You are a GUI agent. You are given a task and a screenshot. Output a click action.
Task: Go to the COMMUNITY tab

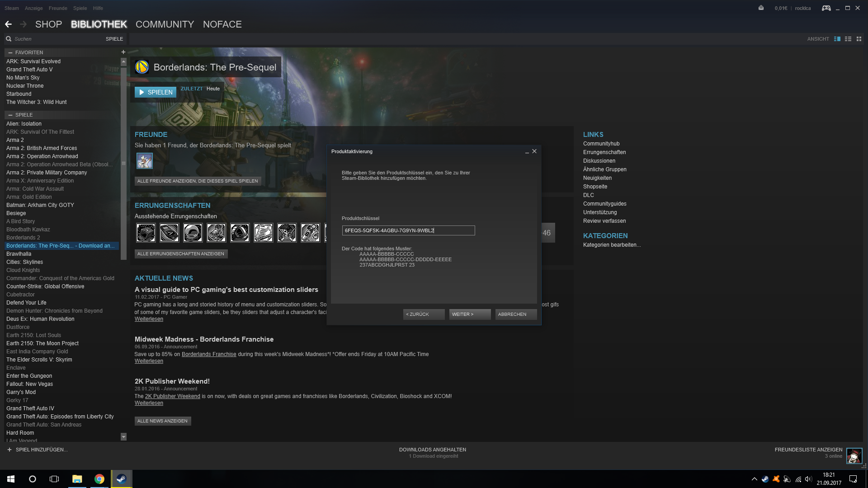[165, 24]
